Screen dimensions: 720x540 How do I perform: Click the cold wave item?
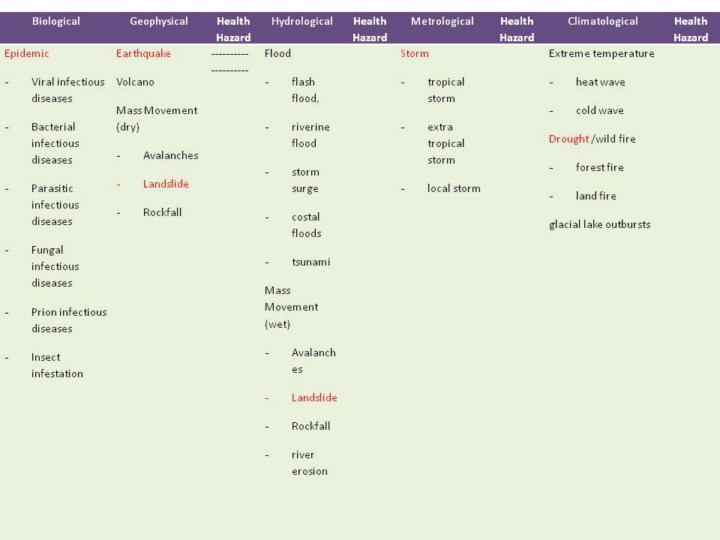click(x=599, y=111)
